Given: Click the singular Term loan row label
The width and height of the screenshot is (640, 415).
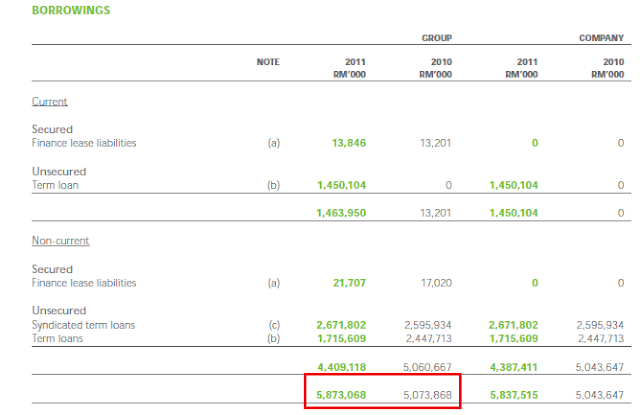Looking at the screenshot, I should point(54,185).
